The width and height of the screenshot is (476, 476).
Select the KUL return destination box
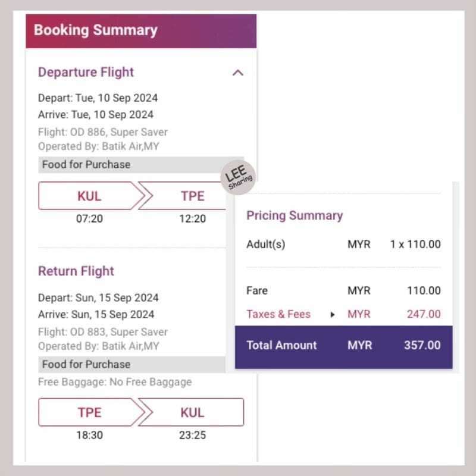pos(191,412)
